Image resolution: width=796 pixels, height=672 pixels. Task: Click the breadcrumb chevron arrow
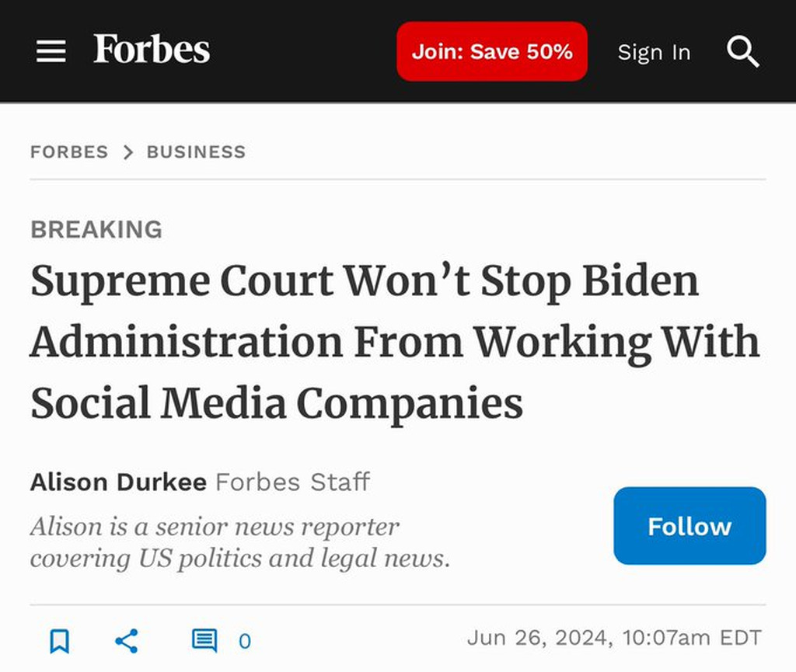click(128, 152)
